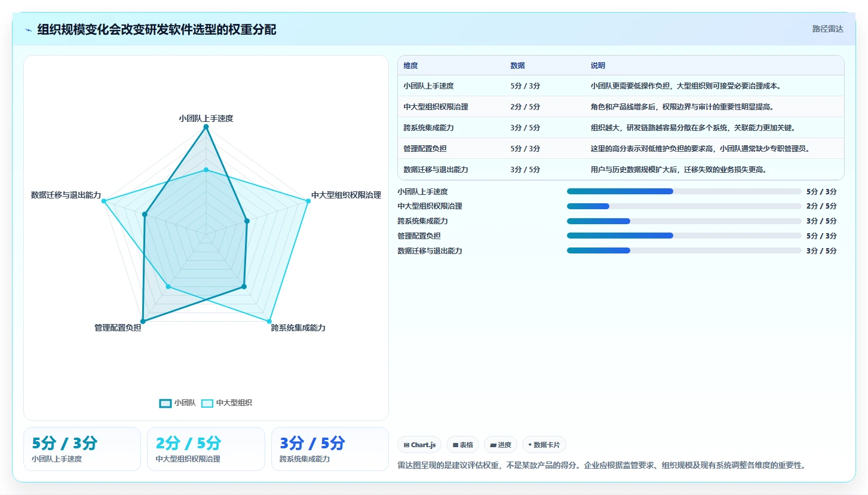Click the 数据迁移与退出能力 progress bar
Viewport: 868px width, 495px height.
coord(684,250)
